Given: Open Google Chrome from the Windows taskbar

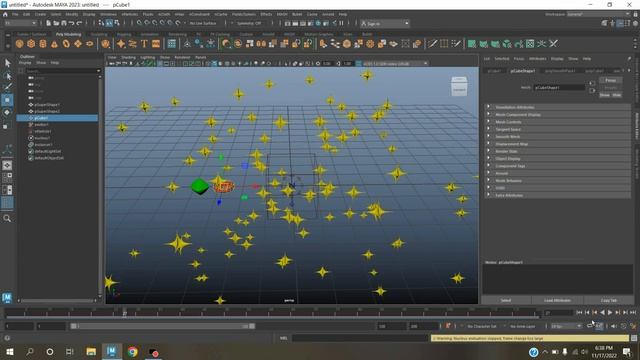Looking at the screenshot, I should (132, 352).
